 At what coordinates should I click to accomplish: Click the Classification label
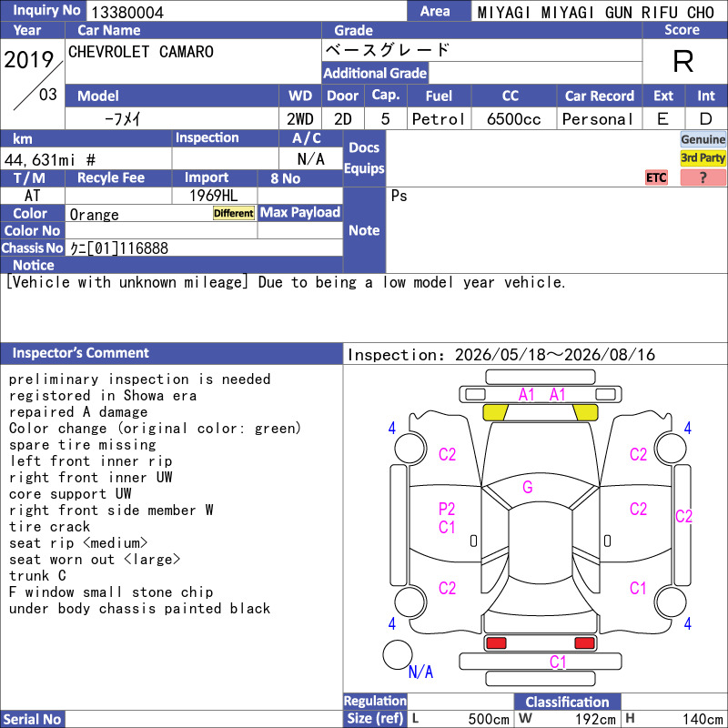(x=567, y=702)
